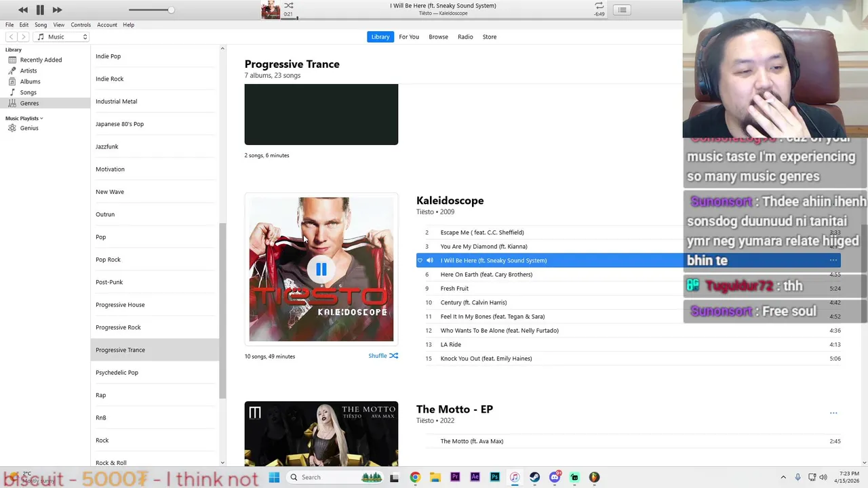Pause via button on Kaleidoscope album cover
868x488 pixels.
(321, 270)
